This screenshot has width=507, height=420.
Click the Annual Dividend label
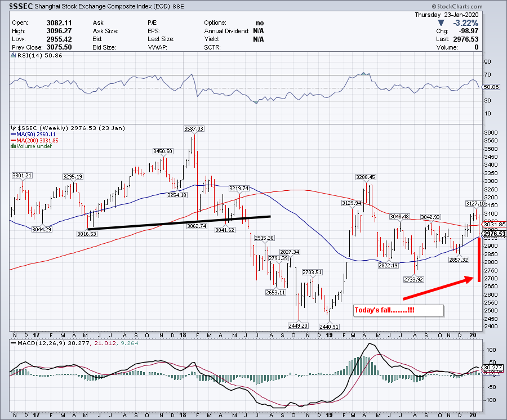coord(226,31)
